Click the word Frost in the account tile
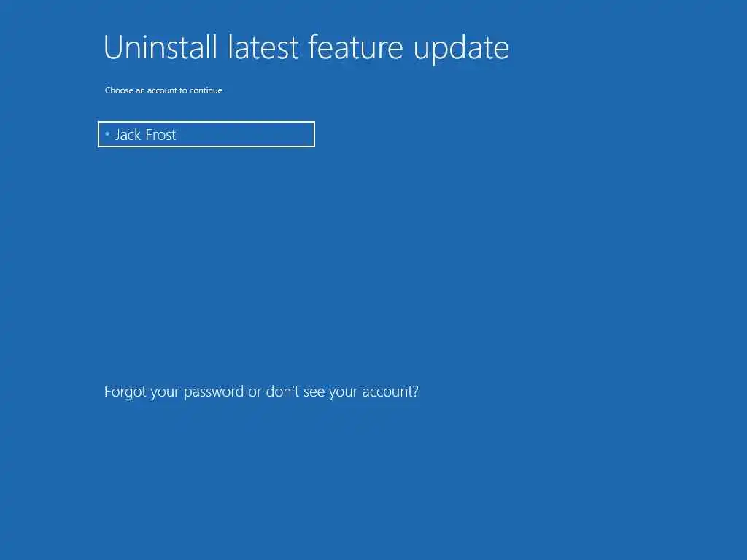The height and width of the screenshot is (560, 747). pos(160,135)
